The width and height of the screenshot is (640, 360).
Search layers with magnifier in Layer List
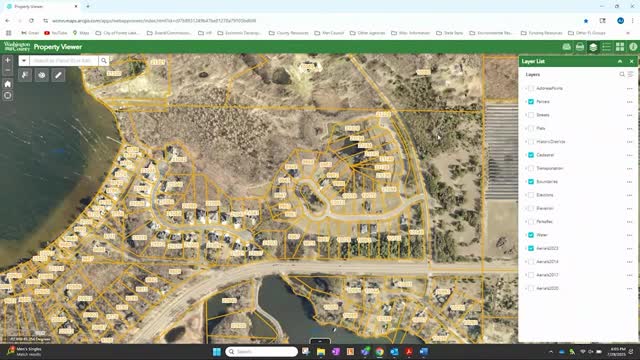pyautogui.click(x=622, y=74)
